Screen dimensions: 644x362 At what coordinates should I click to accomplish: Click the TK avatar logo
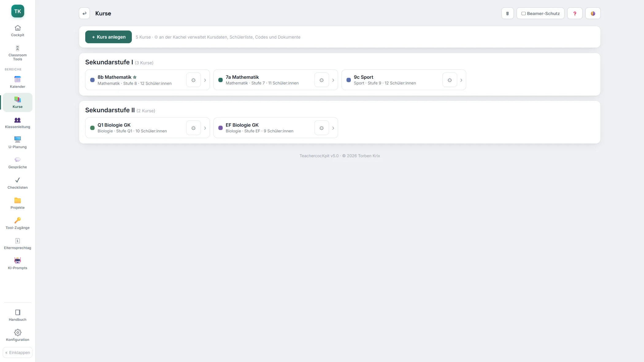tap(17, 11)
